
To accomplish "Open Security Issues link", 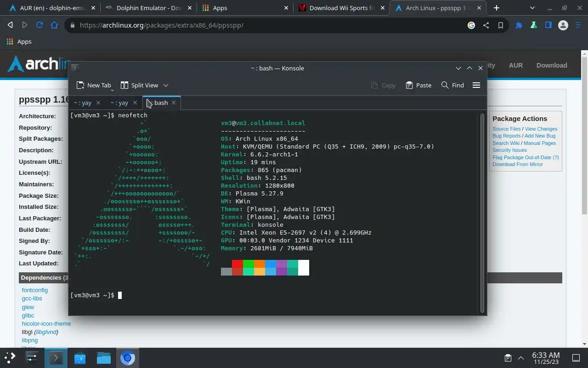I will [509, 150].
